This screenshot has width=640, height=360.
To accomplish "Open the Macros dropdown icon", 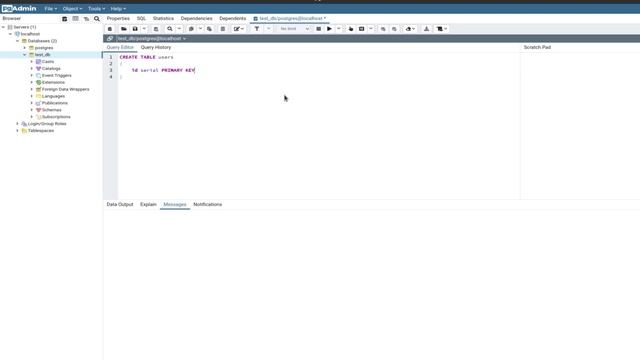I will tap(442, 29).
